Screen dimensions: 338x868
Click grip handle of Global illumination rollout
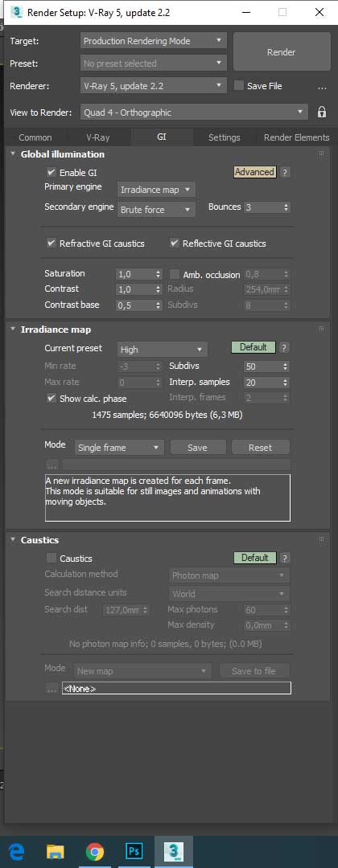[321, 154]
